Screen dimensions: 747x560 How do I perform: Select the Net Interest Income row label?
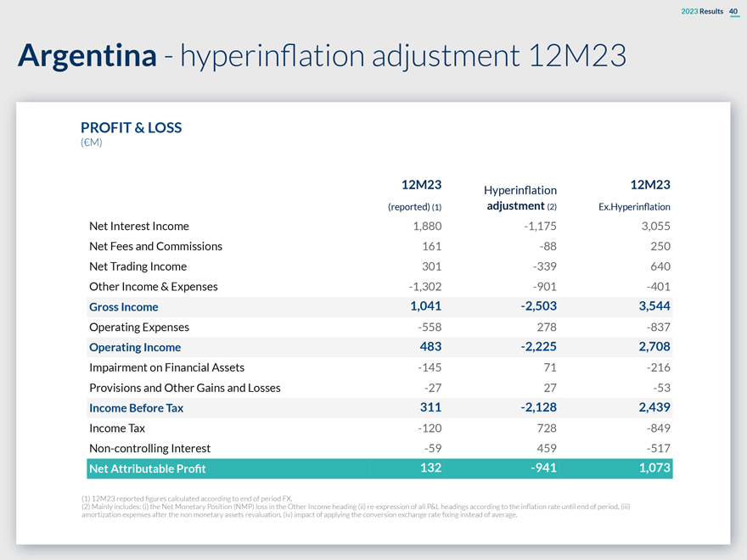tap(139, 226)
